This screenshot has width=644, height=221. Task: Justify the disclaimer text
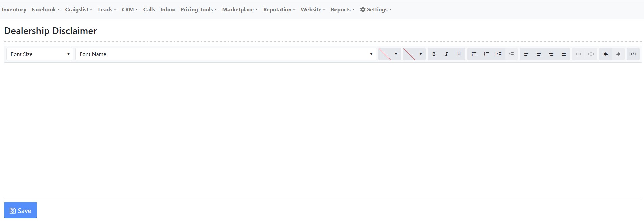[x=563, y=54]
